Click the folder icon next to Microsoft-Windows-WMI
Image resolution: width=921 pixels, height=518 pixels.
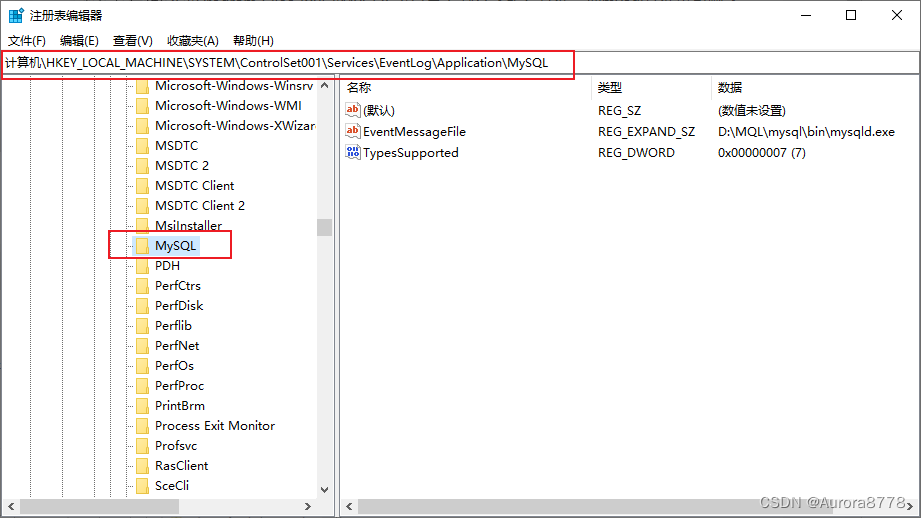coord(142,106)
